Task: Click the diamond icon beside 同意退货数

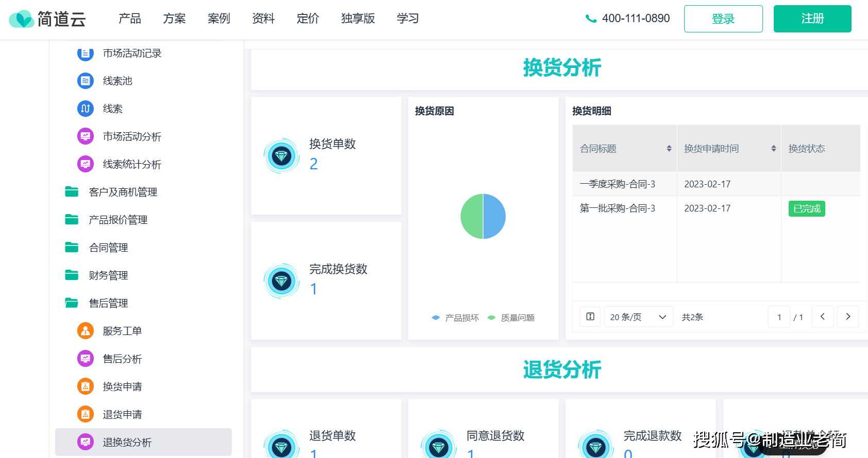Action: 439,445
